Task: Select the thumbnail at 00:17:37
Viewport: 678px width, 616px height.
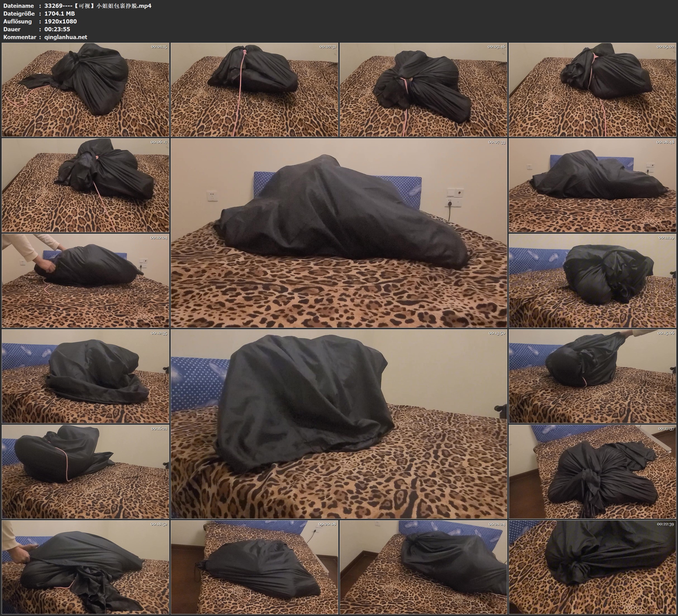Action: coord(592,471)
